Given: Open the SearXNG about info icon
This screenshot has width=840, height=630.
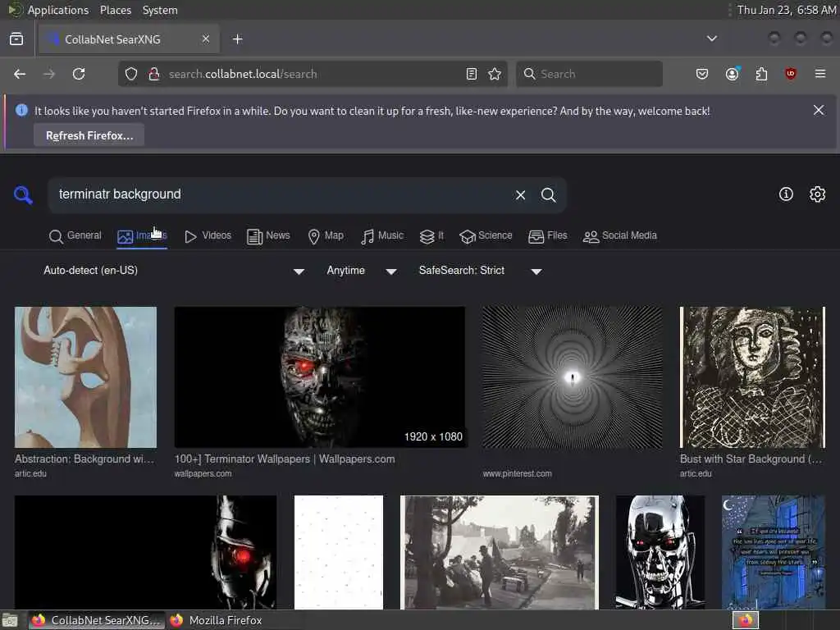Looking at the screenshot, I should click(785, 194).
